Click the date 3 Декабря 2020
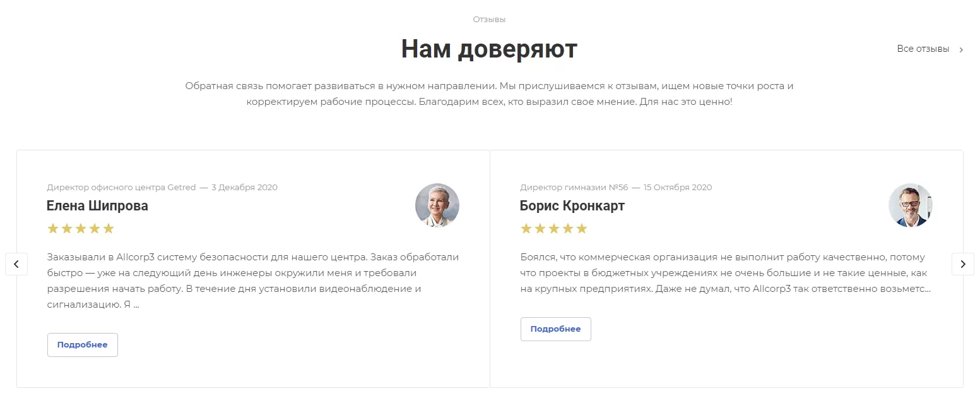The image size is (980, 393). coord(244,188)
